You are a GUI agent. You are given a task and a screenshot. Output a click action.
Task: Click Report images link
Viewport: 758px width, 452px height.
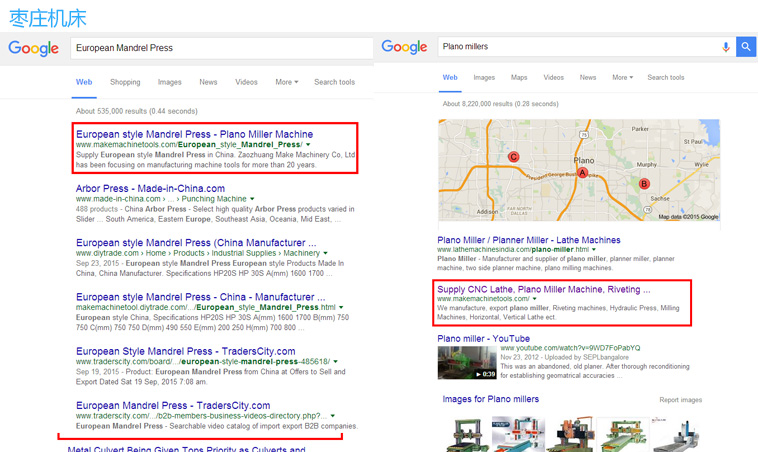681,400
